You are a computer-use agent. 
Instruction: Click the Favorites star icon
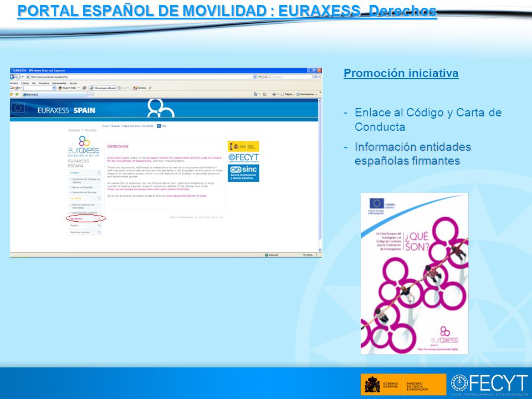pyautogui.click(x=12, y=94)
